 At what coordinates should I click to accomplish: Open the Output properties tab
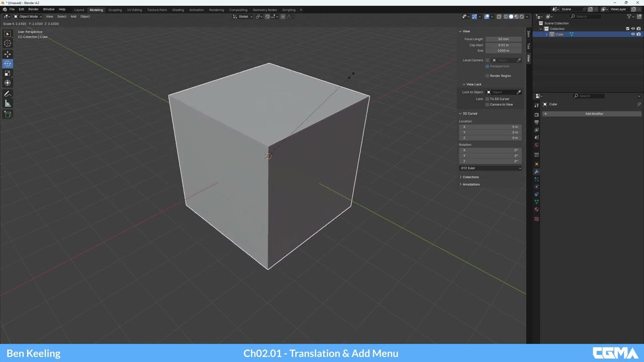(536, 122)
